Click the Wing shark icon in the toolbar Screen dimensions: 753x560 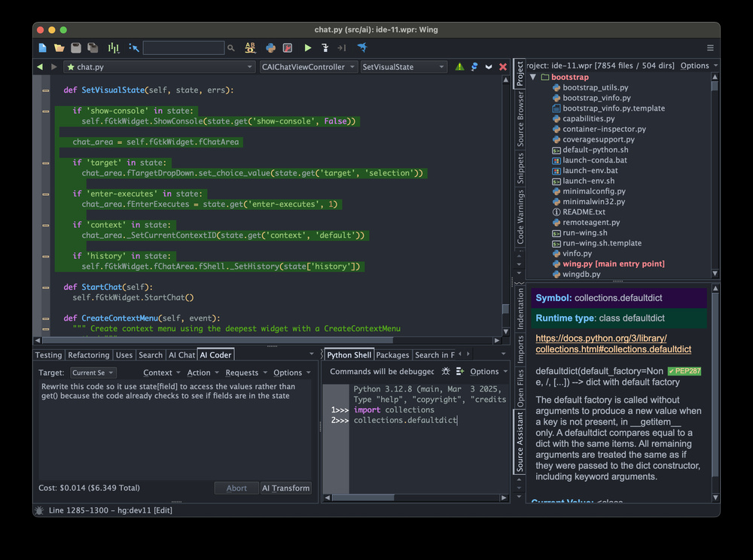tap(363, 47)
